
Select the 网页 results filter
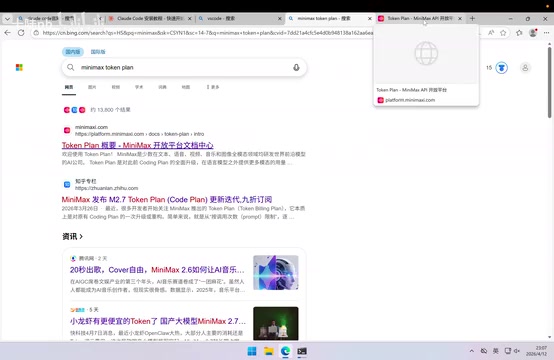tap(69, 87)
